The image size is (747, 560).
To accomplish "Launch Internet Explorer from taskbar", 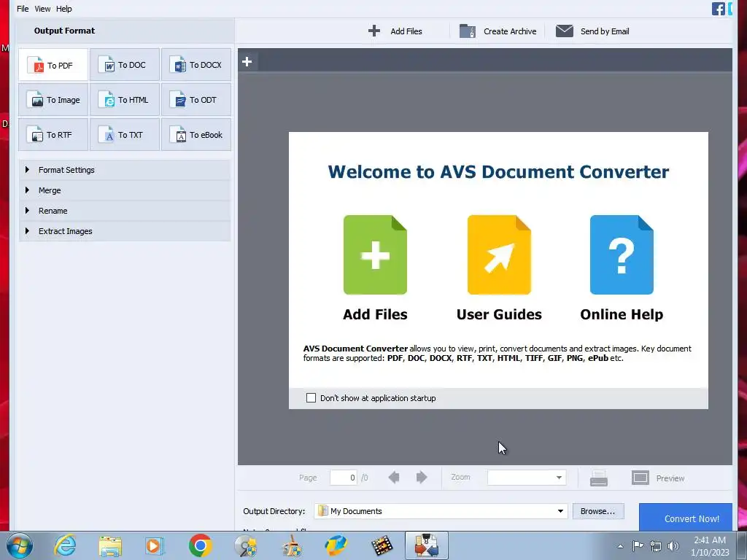I will click(65, 545).
